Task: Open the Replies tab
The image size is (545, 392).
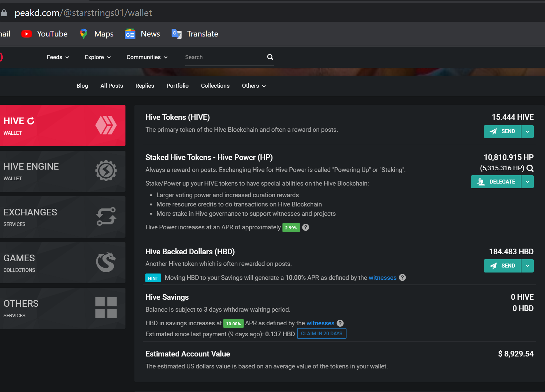Action: pyautogui.click(x=145, y=86)
